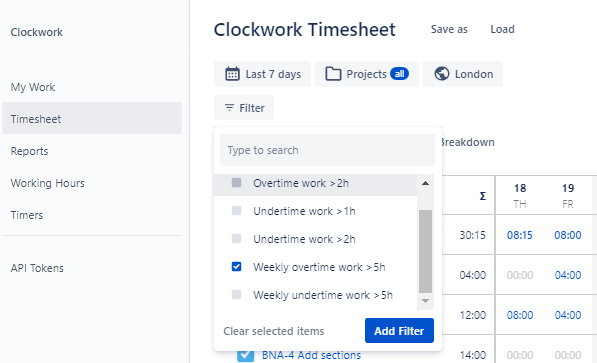Open the Last 7 days date dropdown
Image resolution: width=597 pixels, height=363 pixels.
pyautogui.click(x=262, y=74)
